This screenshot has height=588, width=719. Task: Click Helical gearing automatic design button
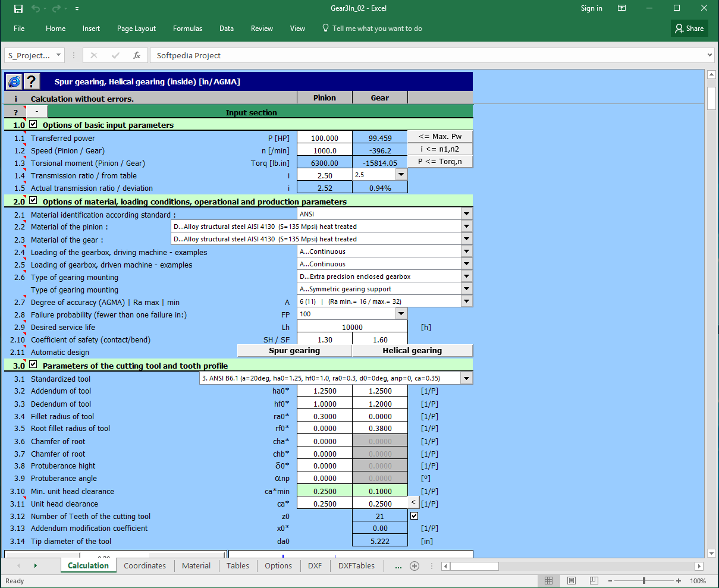tap(412, 351)
